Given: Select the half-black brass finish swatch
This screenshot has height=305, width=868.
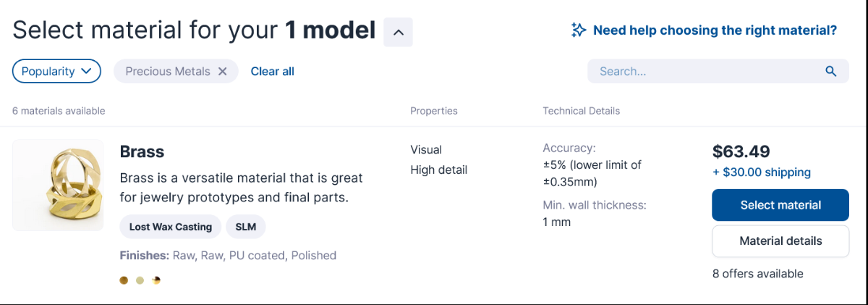Looking at the screenshot, I should pyautogui.click(x=156, y=280).
